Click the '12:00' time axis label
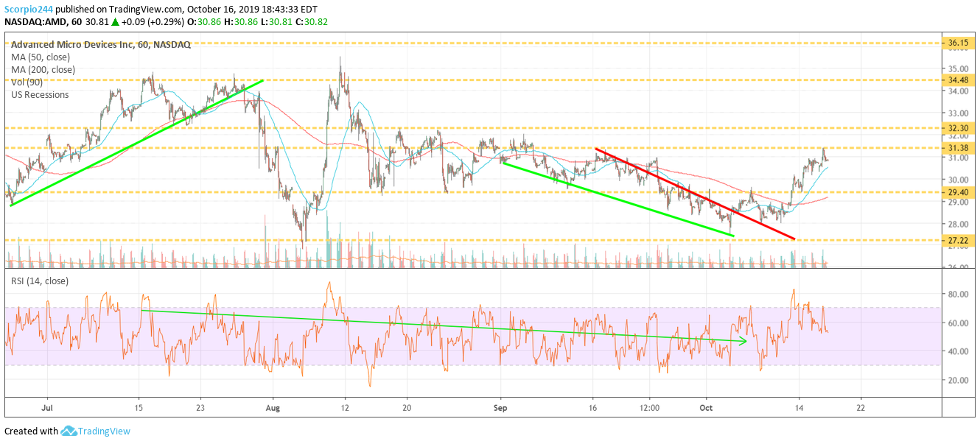 (x=649, y=406)
